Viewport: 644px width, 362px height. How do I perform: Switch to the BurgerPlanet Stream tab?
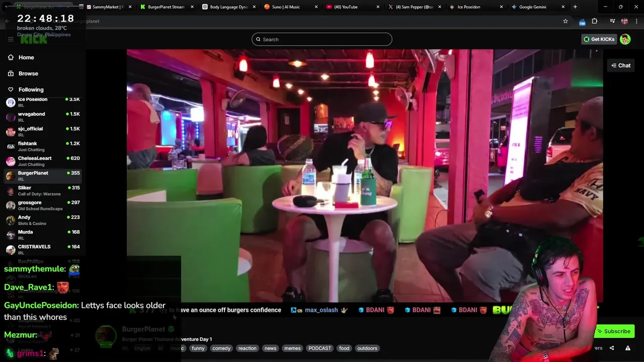[x=166, y=7]
